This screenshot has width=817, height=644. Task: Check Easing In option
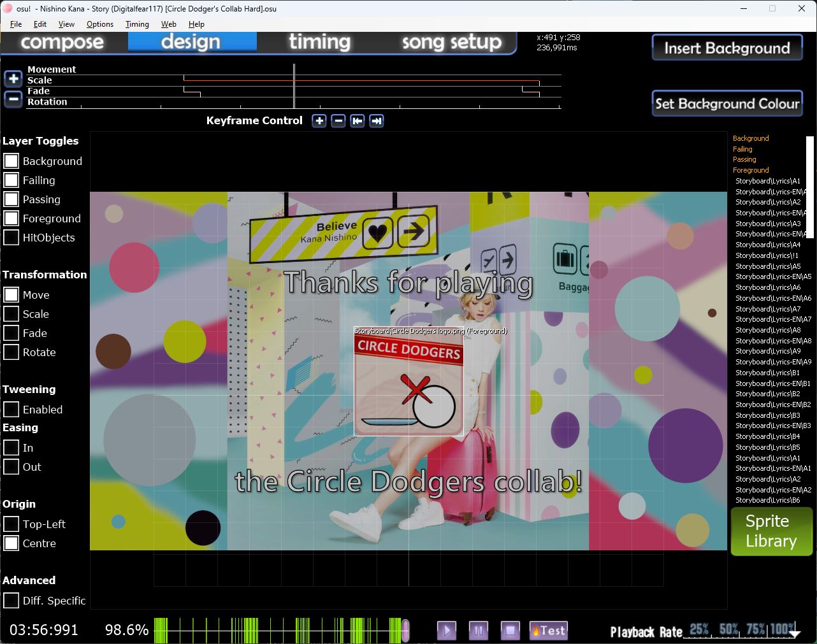pos(11,448)
